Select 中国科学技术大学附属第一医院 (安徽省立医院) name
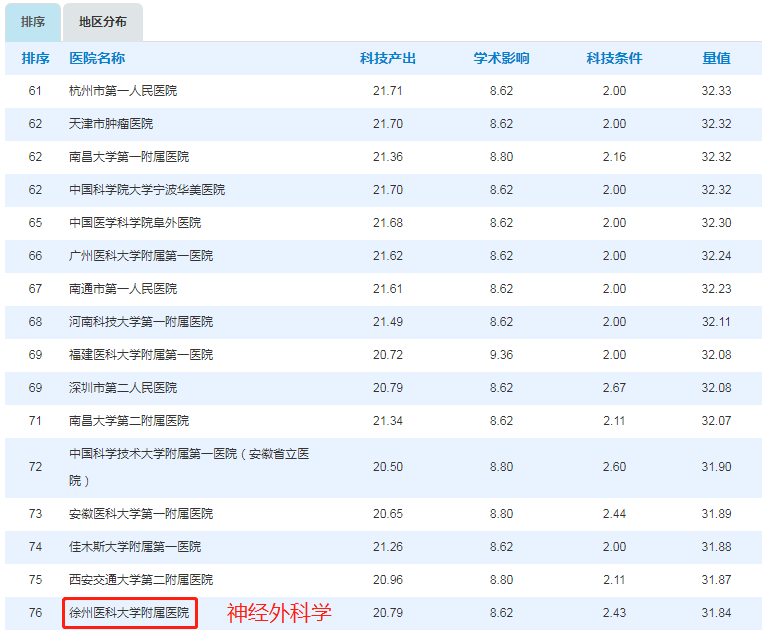 click(x=189, y=467)
